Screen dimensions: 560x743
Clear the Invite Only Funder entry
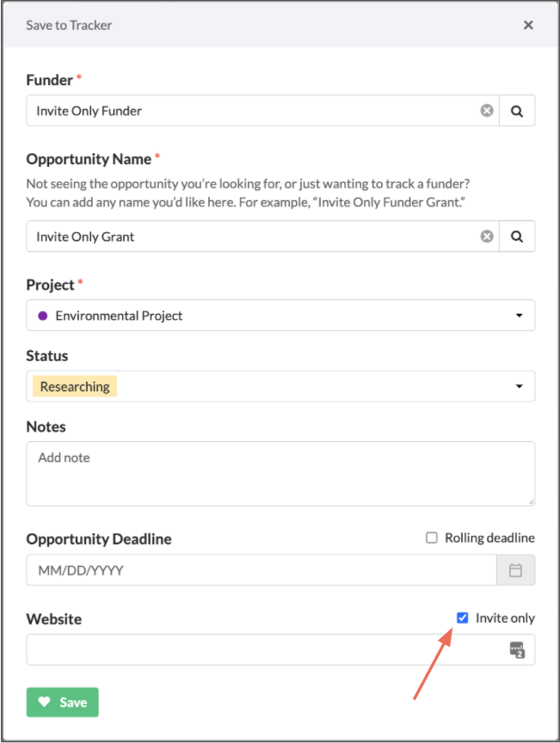pos(486,110)
